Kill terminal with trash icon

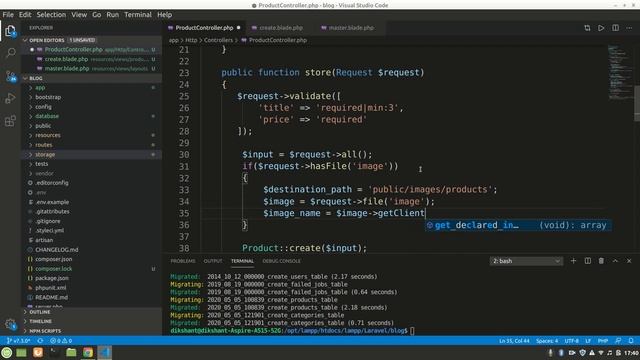tap(601, 261)
